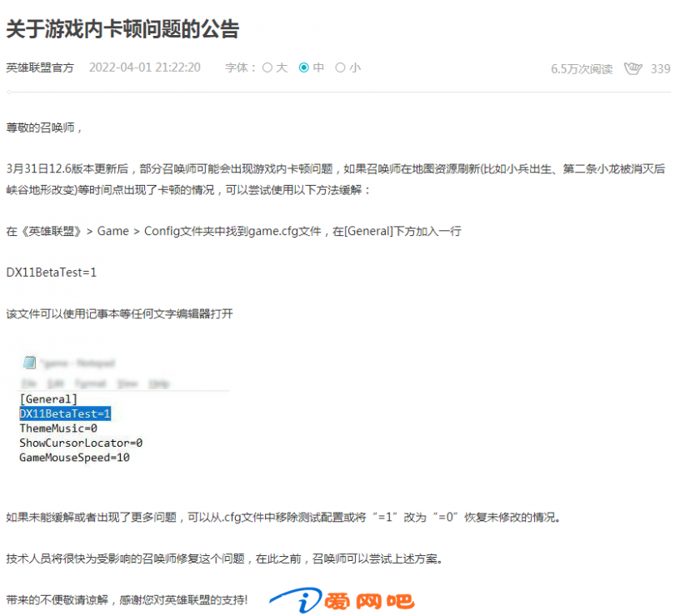Click the GameMouseSpeed=10 line
This screenshot has height=616, width=685.
pyautogui.click(x=74, y=458)
